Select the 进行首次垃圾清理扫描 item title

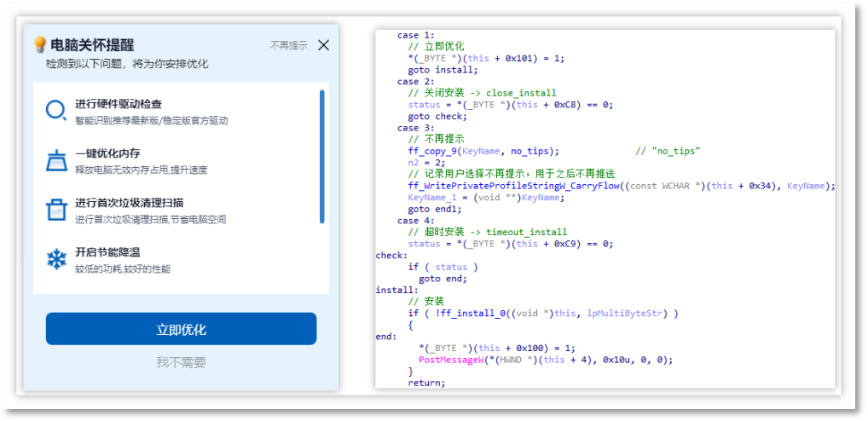[x=130, y=203]
